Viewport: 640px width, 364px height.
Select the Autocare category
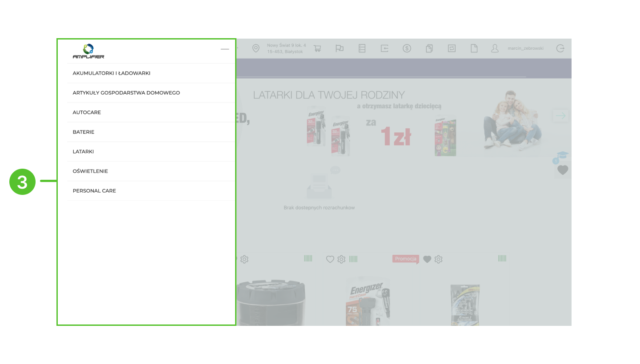coord(151,112)
